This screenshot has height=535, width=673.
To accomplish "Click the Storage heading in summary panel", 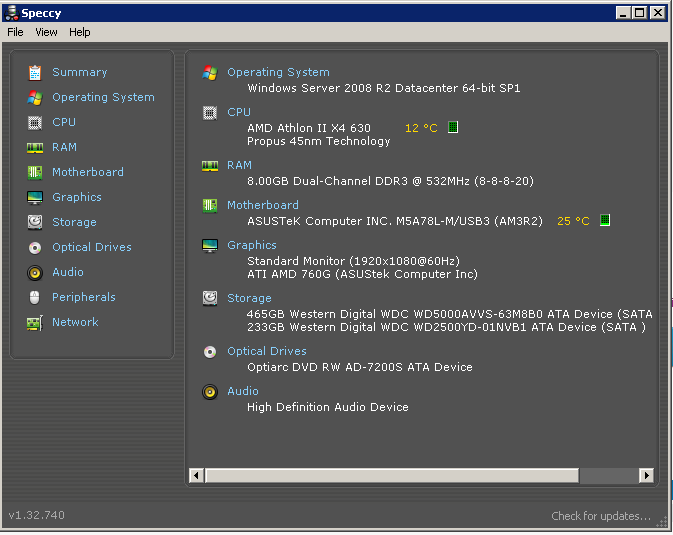I will pyautogui.click(x=249, y=298).
